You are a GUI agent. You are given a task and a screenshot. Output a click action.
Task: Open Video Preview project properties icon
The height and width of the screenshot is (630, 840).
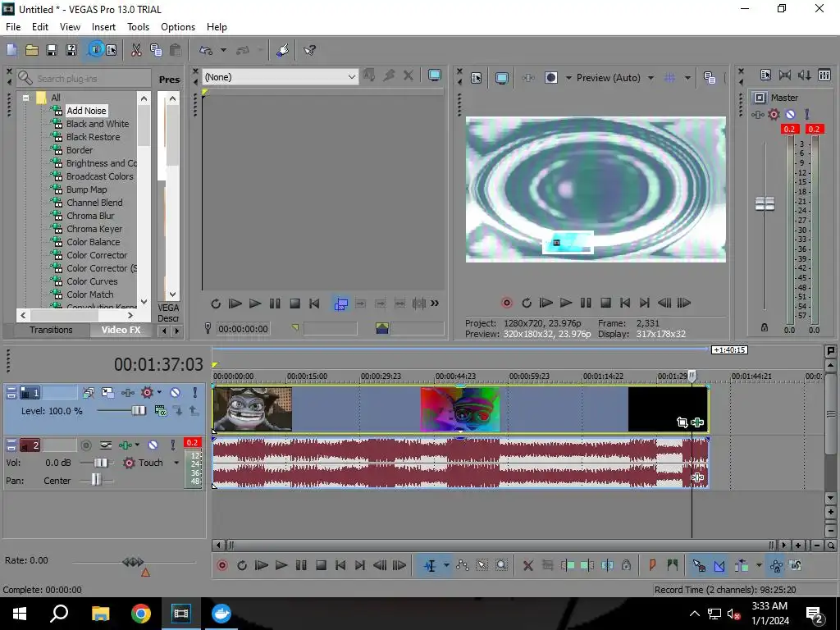point(477,78)
